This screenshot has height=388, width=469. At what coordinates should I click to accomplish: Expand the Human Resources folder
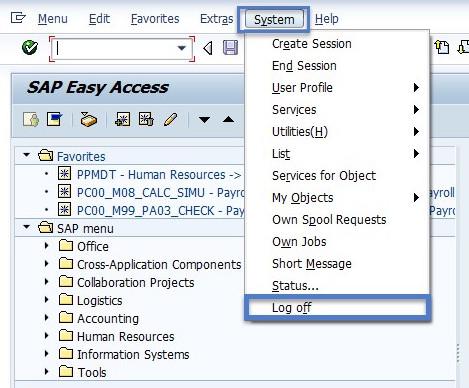tap(47, 336)
